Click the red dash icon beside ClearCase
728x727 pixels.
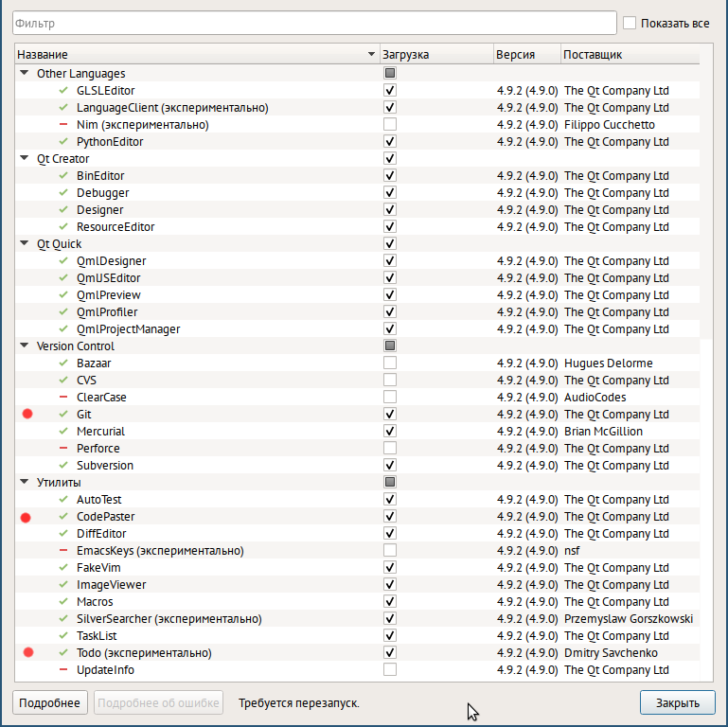(63, 397)
